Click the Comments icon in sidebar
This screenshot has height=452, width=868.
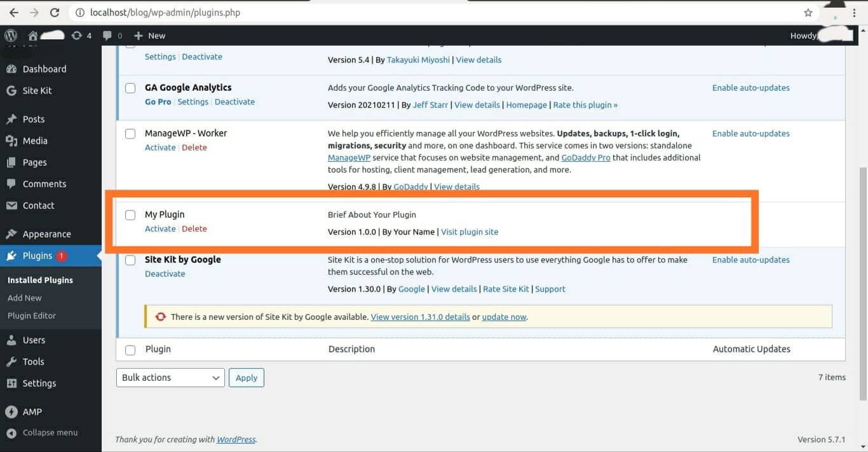pyautogui.click(x=11, y=184)
